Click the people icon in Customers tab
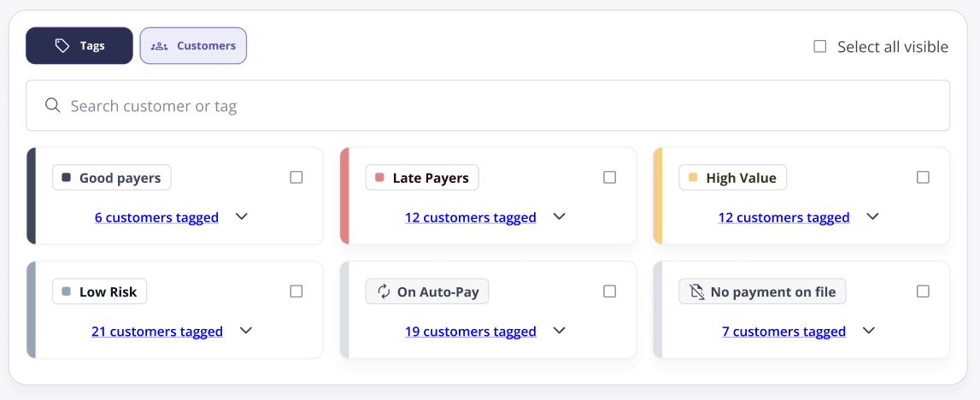 (x=160, y=45)
